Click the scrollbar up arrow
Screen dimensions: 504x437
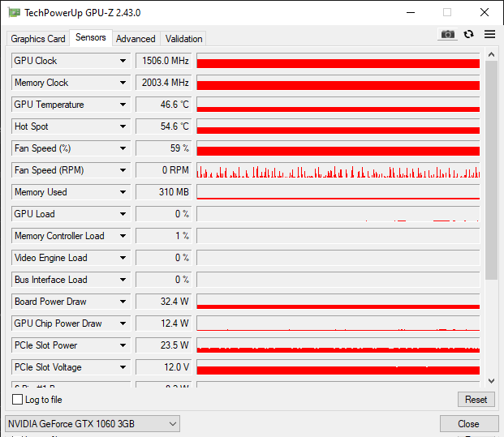tap(491, 54)
